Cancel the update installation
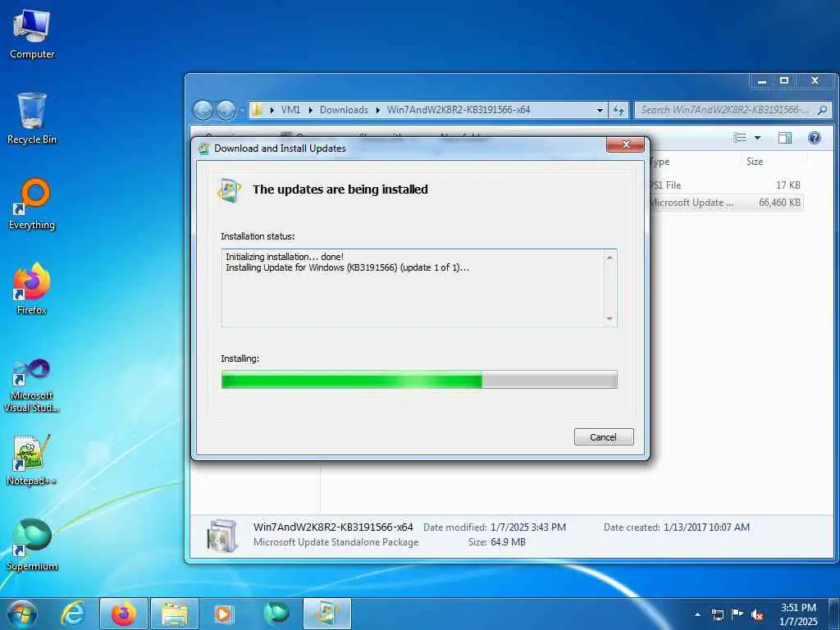840x630 pixels. pos(604,437)
